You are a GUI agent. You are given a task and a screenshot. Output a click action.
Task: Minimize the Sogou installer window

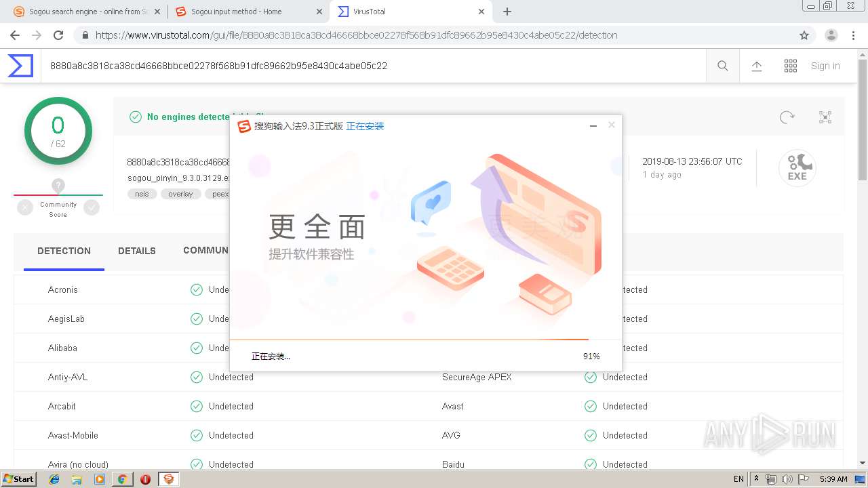click(593, 126)
